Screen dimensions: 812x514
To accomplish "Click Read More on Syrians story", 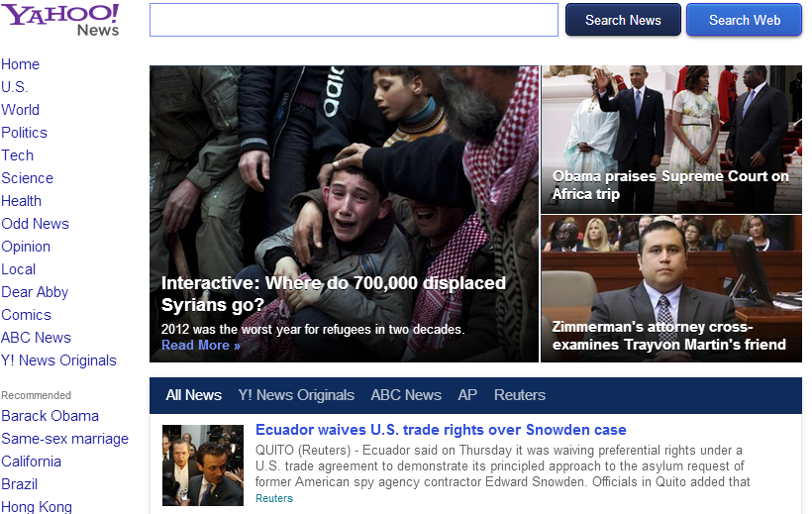I will pos(201,346).
